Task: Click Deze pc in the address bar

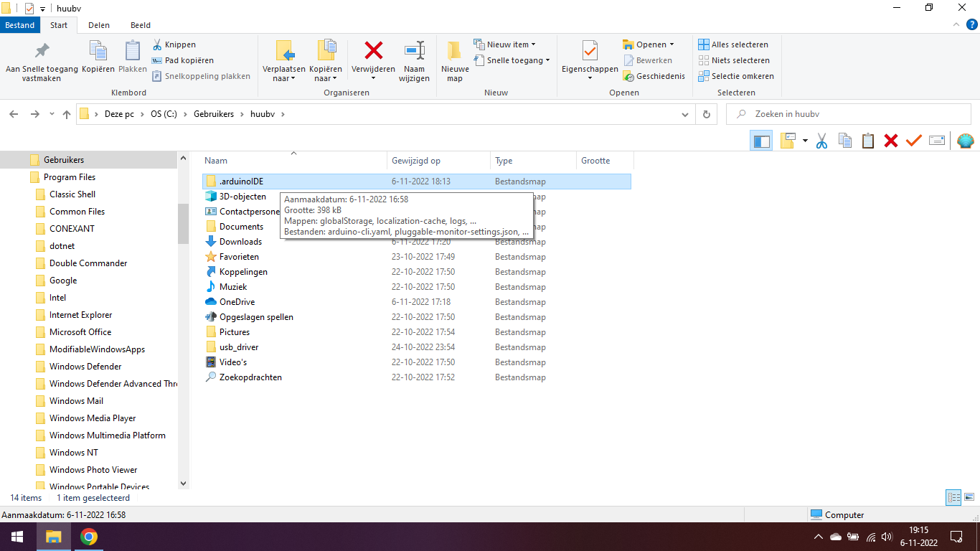Action: pyautogui.click(x=119, y=114)
